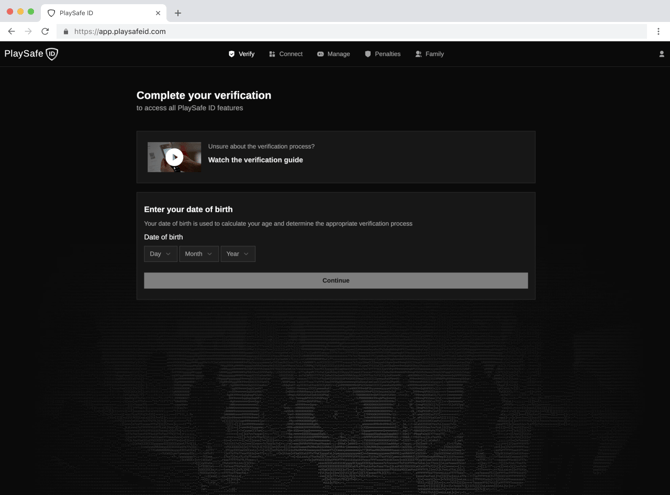
Task: Reload the current page
Action: pyautogui.click(x=45, y=32)
